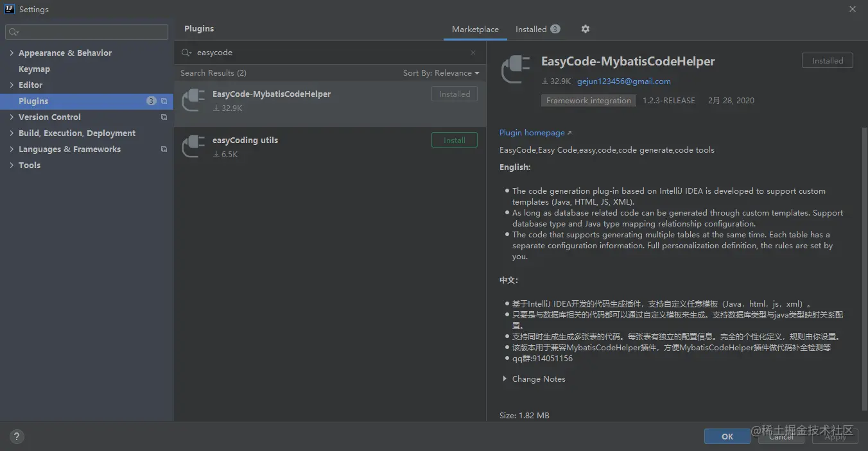868x451 pixels.
Task: Click project-level icon beside Languages & Frameworks
Action: (164, 149)
